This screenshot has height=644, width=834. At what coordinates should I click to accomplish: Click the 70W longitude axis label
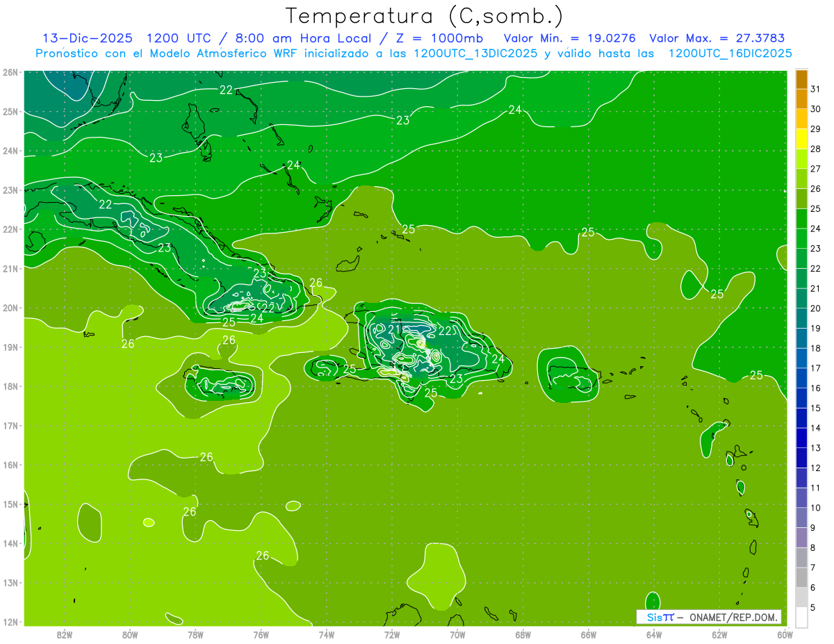457,634
